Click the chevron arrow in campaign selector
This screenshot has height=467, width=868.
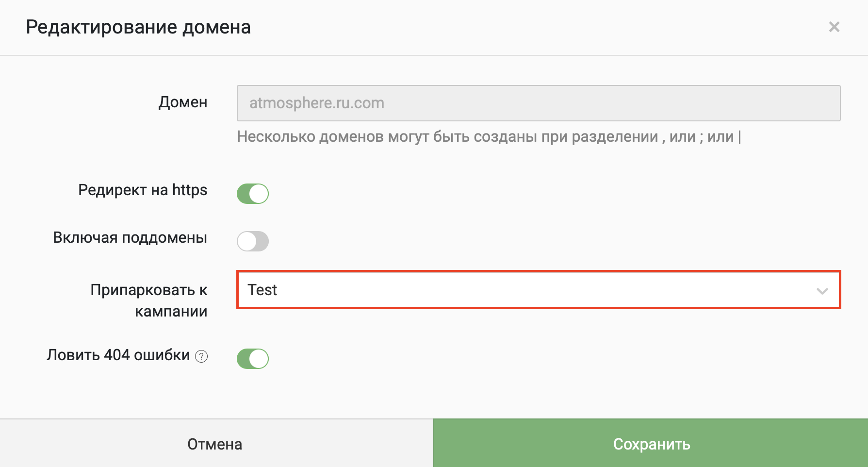(822, 291)
